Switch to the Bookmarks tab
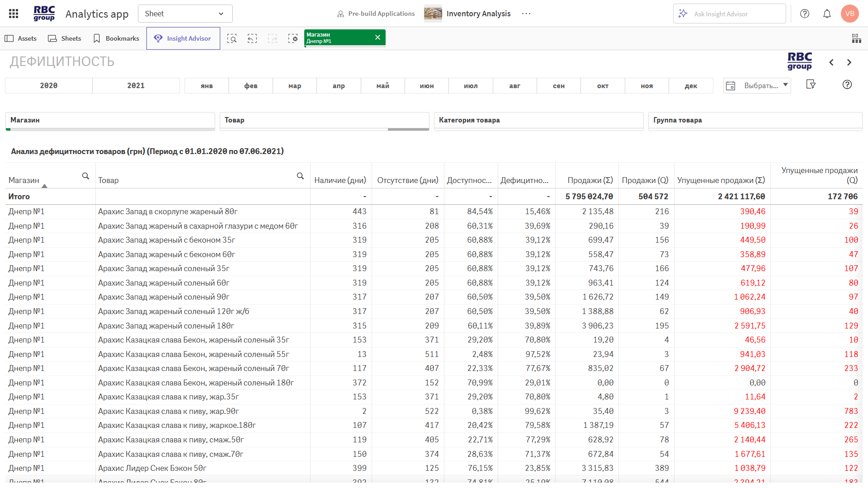This screenshot has width=868, height=488. (116, 38)
